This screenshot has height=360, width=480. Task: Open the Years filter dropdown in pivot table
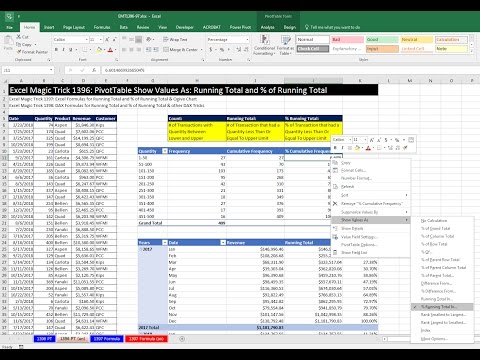coord(164,242)
